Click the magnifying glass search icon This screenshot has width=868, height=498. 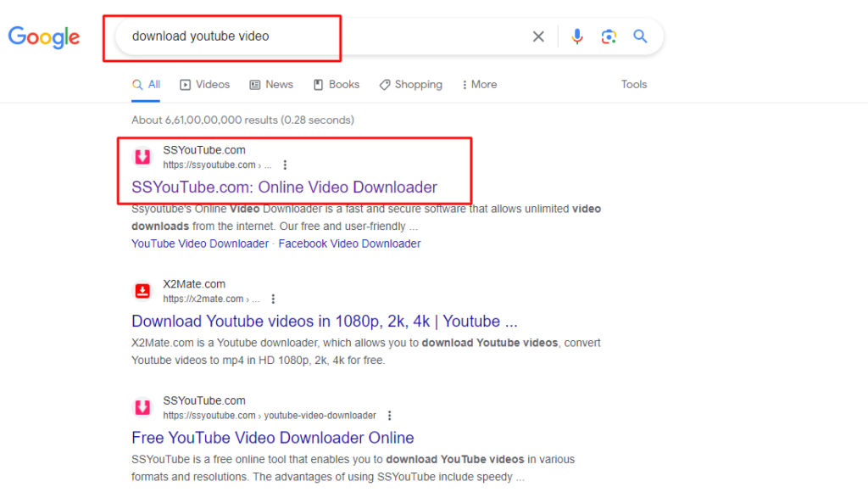click(x=640, y=36)
